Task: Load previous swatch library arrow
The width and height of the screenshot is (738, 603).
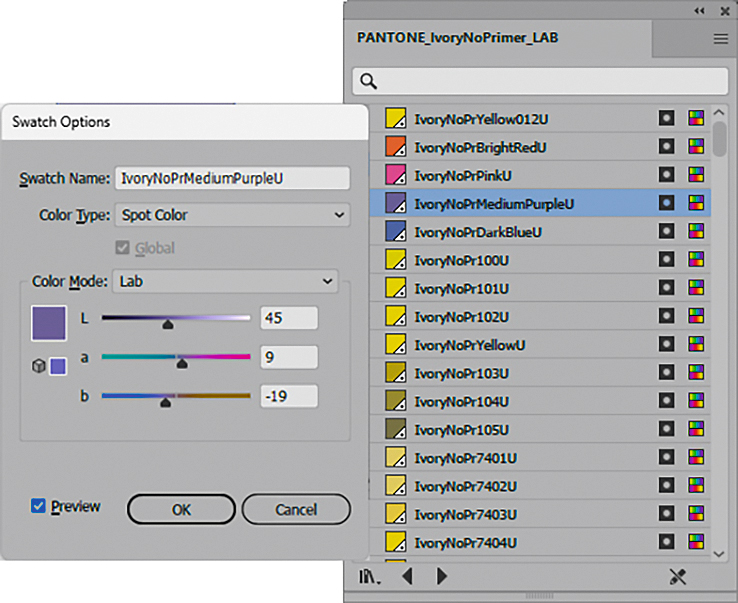Action: pos(408,576)
